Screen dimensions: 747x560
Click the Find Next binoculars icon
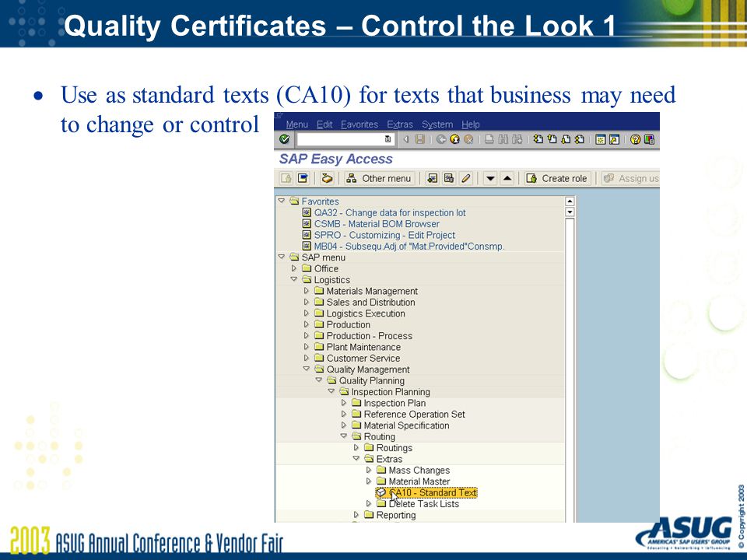tap(517, 139)
